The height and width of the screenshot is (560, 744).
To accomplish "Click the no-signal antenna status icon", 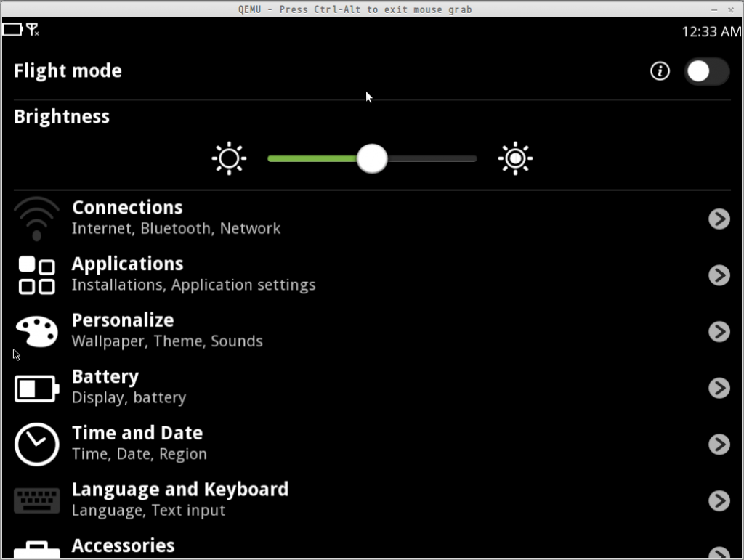I will [x=32, y=30].
